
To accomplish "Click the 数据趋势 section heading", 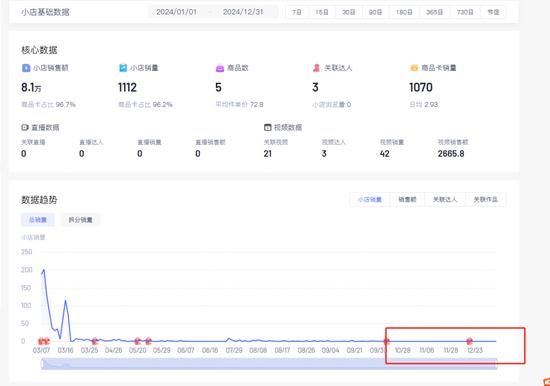I will point(39,200).
